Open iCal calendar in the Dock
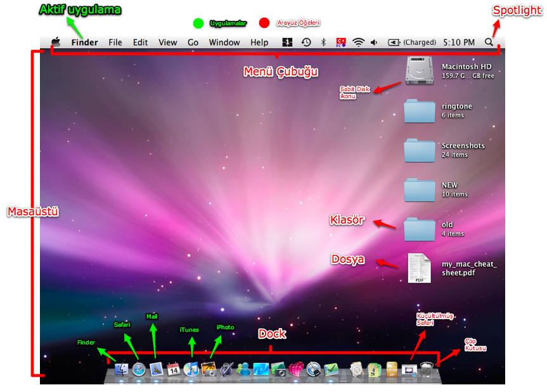This screenshot has width=547, height=392. [174, 369]
